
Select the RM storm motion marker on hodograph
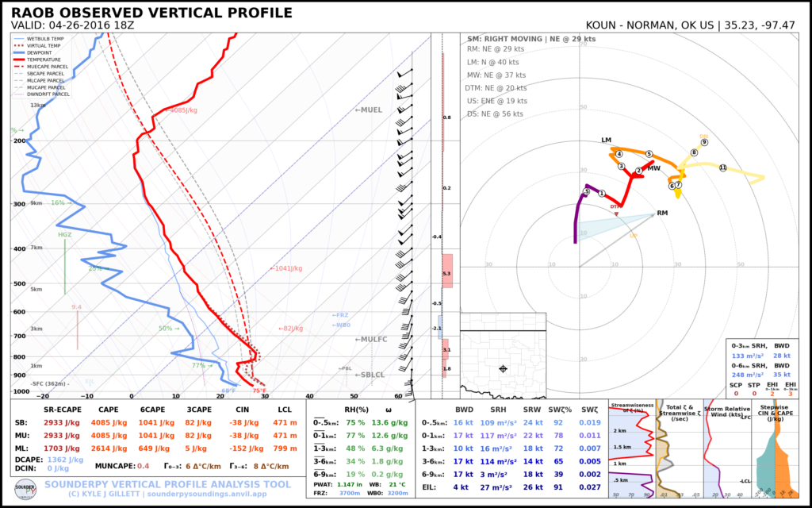(661, 213)
